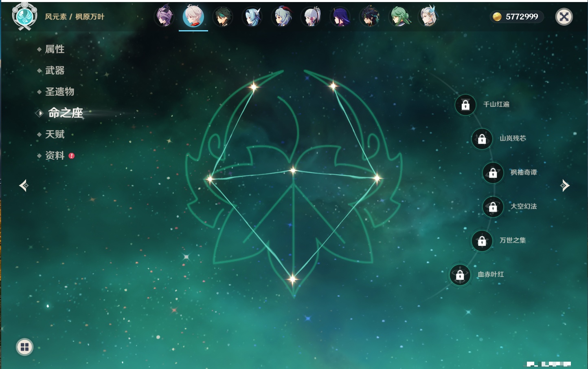Open the locked 枫袖奇谭 constellation node
Image resolution: width=588 pixels, height=369 pixels.
click(493, 173)
